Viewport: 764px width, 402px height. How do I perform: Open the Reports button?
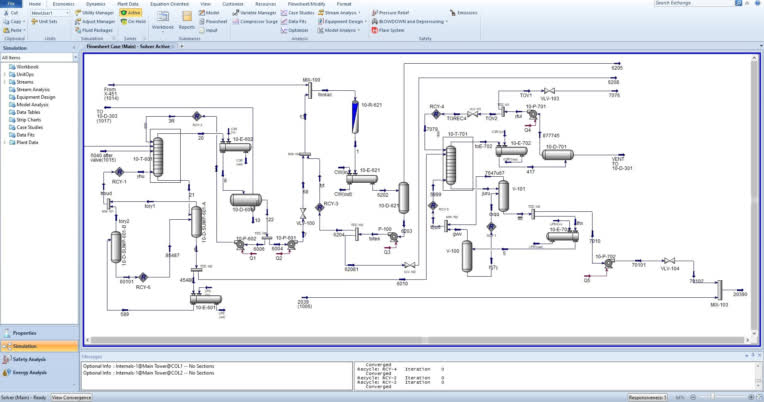(x=187, y=20)
